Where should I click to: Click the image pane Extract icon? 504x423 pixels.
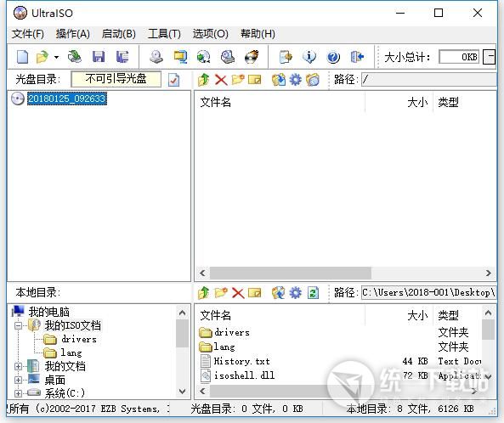point(279,80)
